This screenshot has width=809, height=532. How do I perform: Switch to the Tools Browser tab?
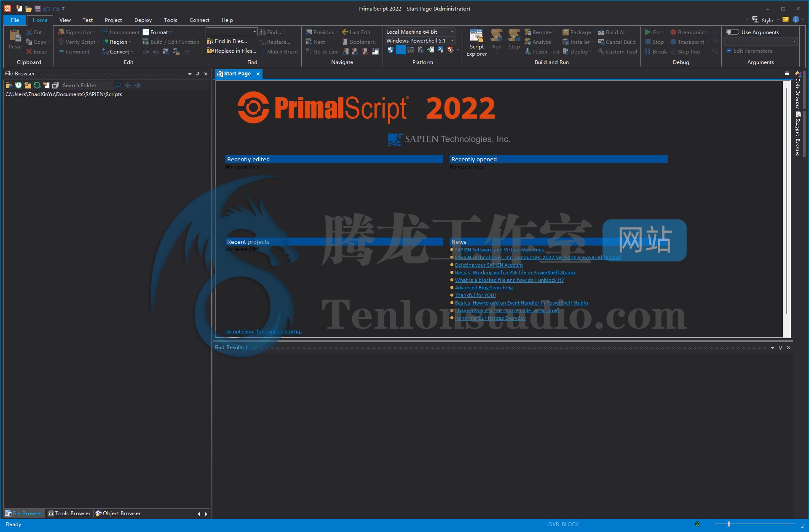[x=69, y=513]
